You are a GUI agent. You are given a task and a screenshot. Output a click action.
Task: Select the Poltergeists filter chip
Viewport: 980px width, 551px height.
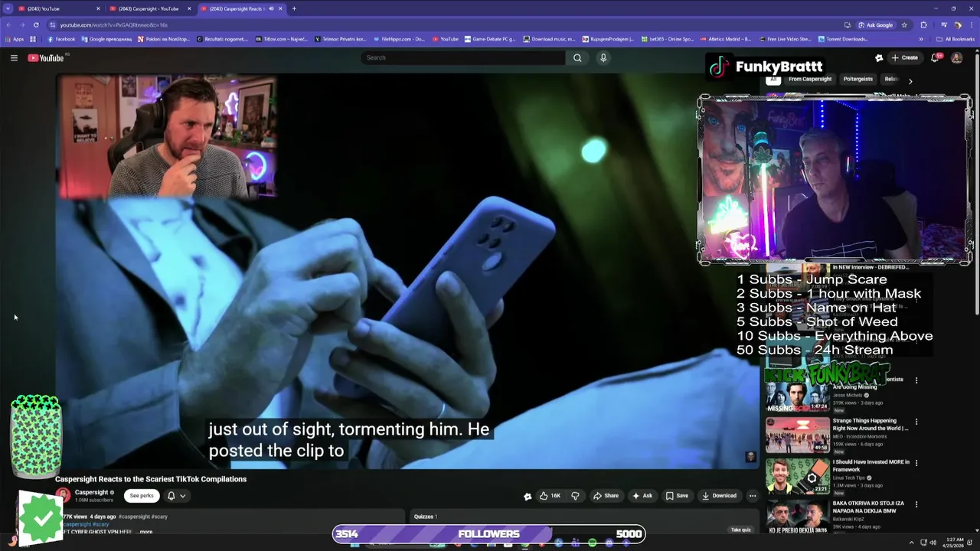tap(857, 79)
